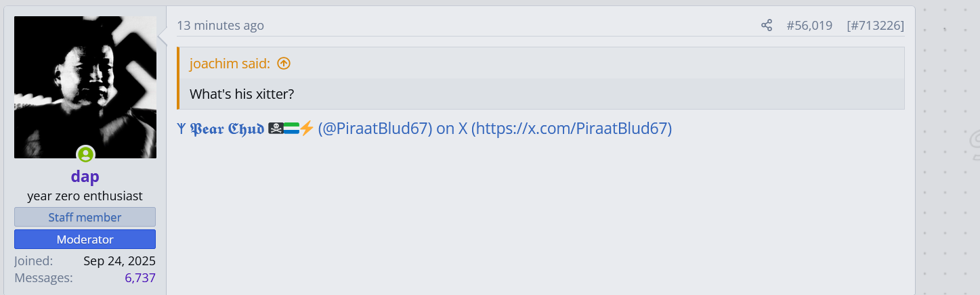This screenshot has width=980, height=295.
Task: Click the Staff member badge
Action: point(85,217)
